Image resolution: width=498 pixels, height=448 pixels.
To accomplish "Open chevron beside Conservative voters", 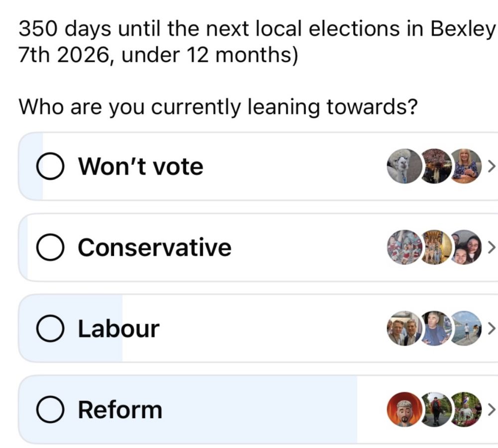I will coord(491,247).
